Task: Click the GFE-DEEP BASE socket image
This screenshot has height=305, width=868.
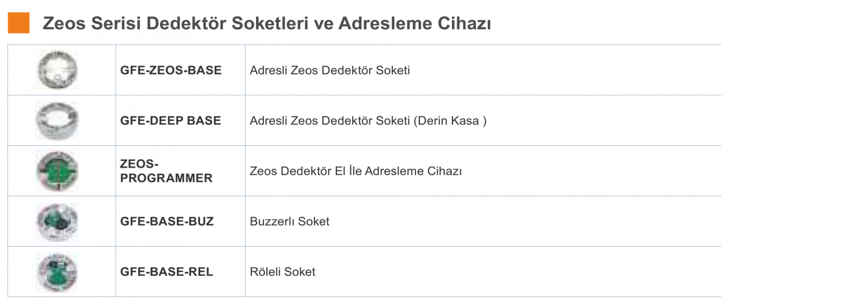Action: (x=58, y=120)
